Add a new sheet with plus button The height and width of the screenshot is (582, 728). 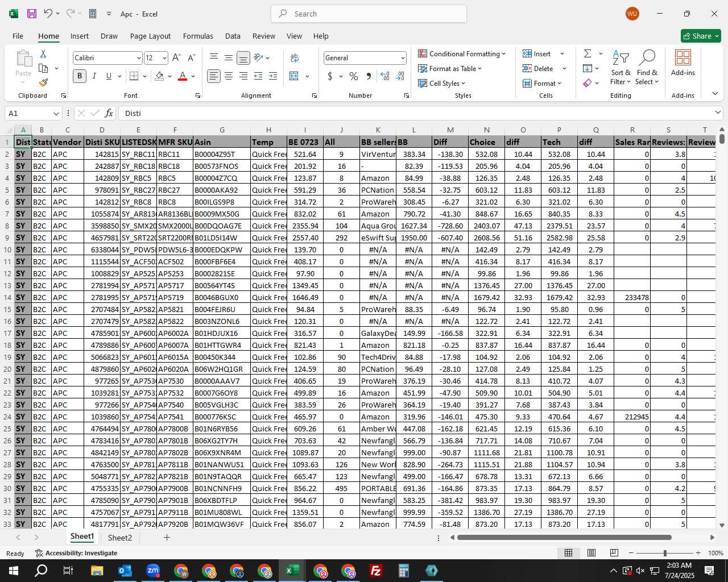[x=167, y=537]
